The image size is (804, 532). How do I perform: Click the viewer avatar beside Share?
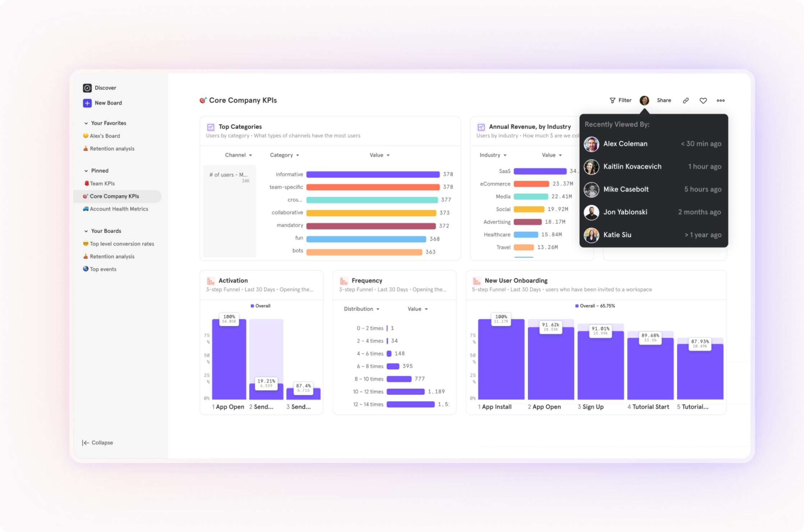tap(644, 101)
